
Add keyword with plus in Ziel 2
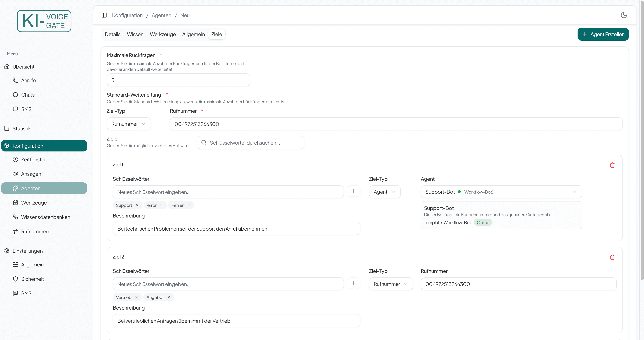[x=353, y=283]
